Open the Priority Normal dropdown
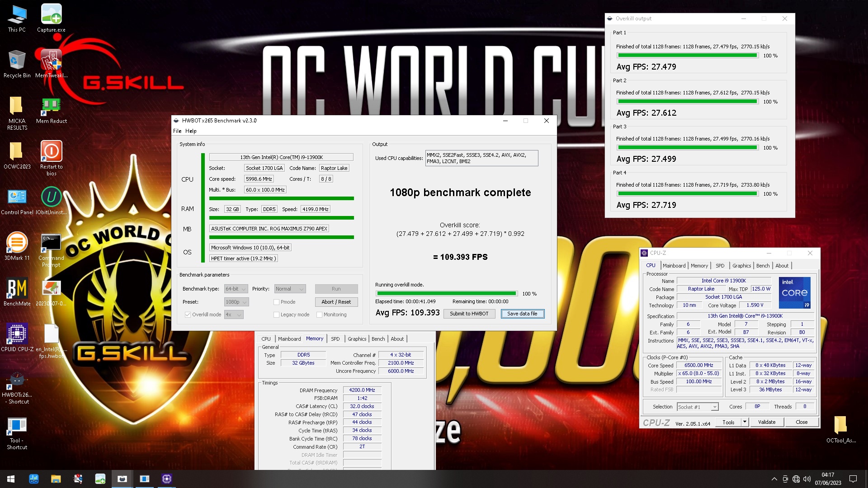The width and height of the screenshot is (868, 488). tap(290, 289)
